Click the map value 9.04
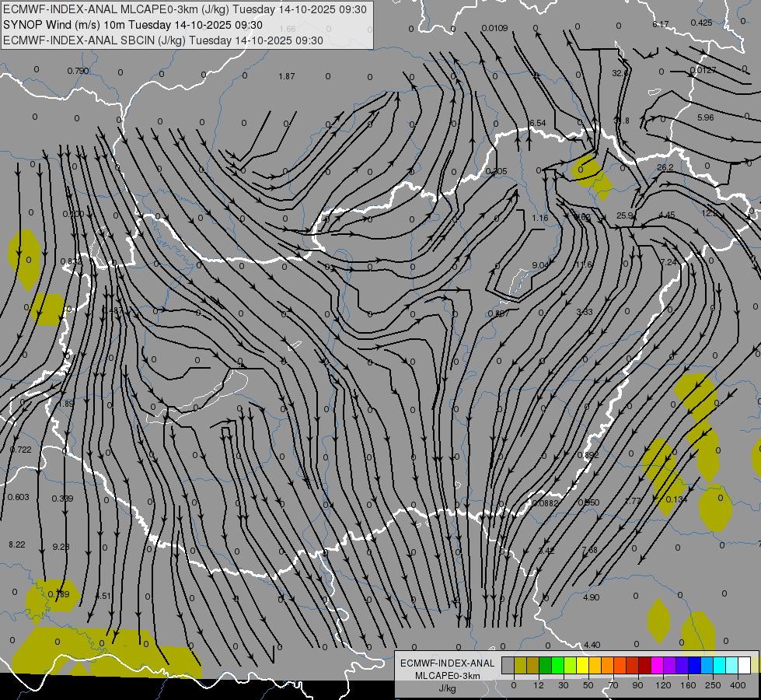 point(540,265)
